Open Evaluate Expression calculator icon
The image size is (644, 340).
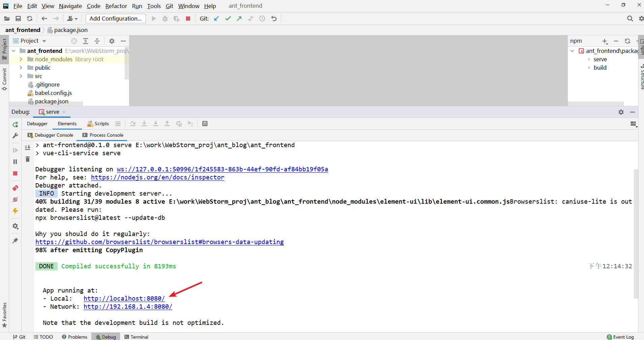pyautogui.click(x=205, y=124)
